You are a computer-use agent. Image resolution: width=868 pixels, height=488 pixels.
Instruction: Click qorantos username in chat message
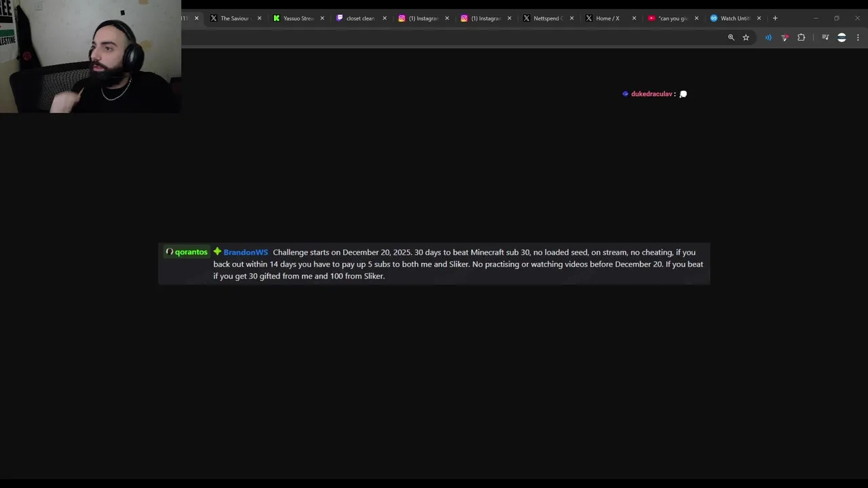pyautogui.click(x=191, y=252)
